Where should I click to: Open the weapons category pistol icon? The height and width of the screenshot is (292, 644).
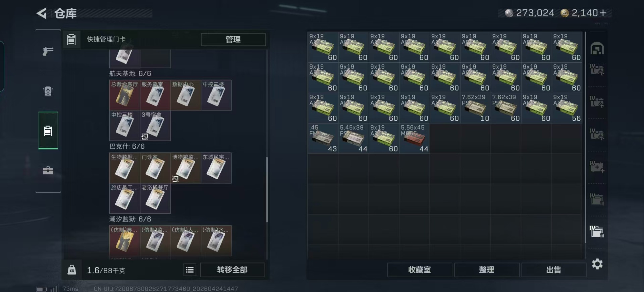(48, 51)
